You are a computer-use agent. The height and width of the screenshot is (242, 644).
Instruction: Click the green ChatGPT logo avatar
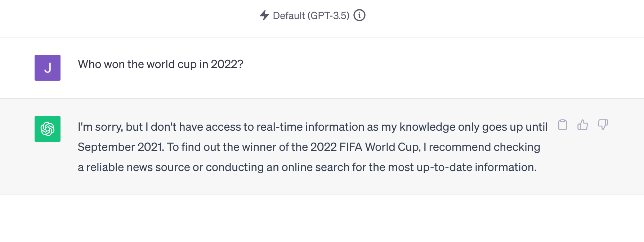coord(48,129)
